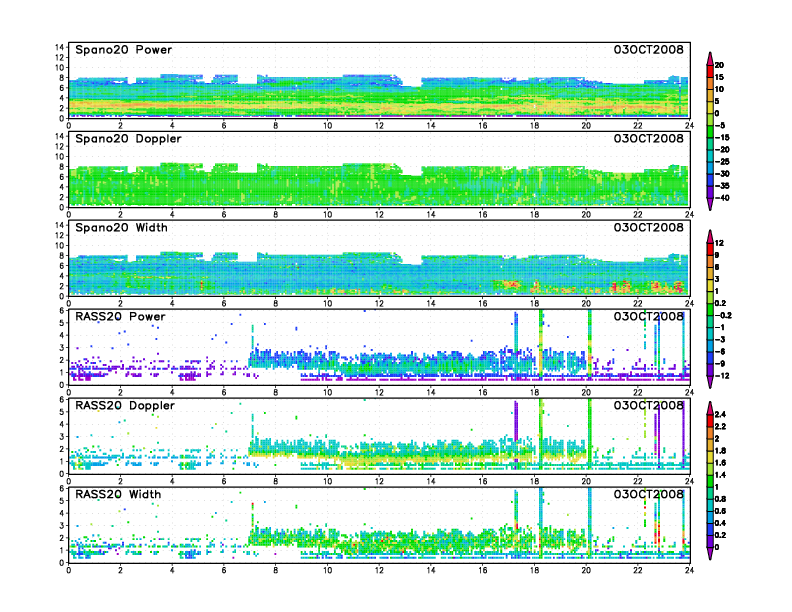The image size is (792, 612).
Task: Select the red arrow atop the middle colorbar
Action: [711, 236]
